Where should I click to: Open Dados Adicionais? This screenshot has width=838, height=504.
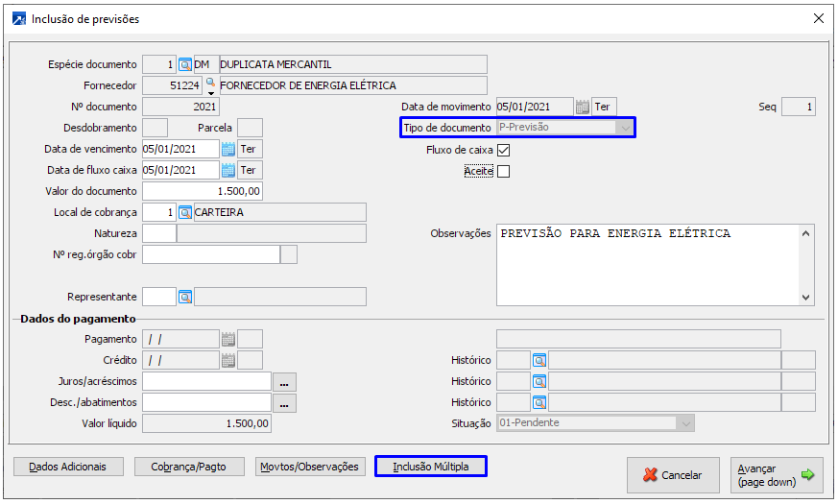click(68, 467)
